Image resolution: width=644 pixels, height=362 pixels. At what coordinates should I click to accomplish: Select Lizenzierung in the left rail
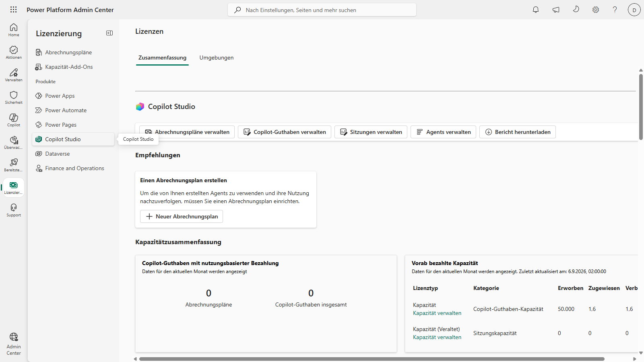pos(14,187)
